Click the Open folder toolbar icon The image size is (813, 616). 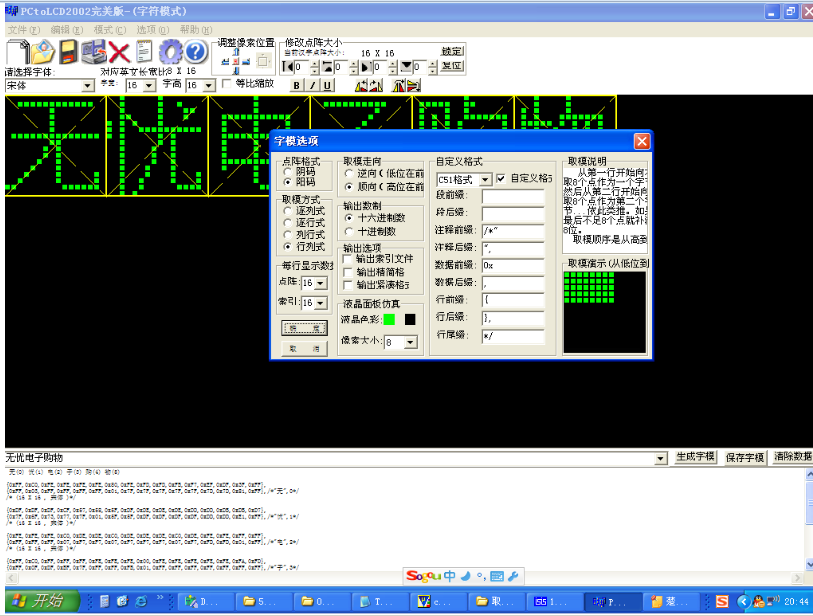click(43, 52)
